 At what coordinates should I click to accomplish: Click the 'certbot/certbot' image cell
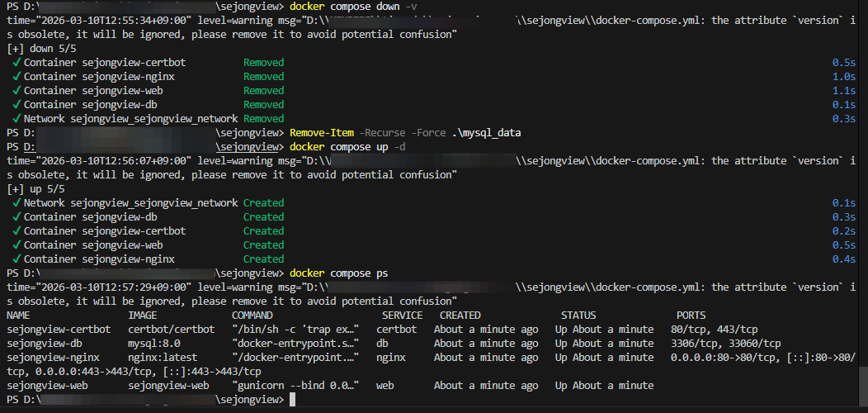[171, 330]
